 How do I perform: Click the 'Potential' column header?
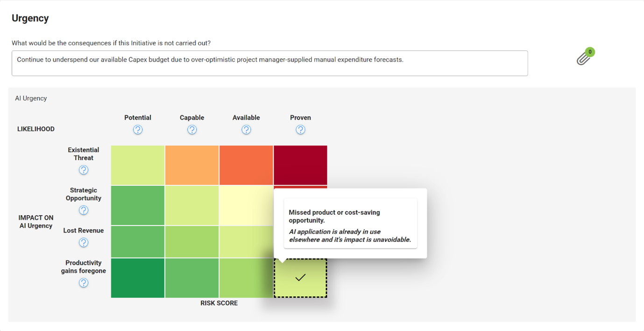coord(138,118)
